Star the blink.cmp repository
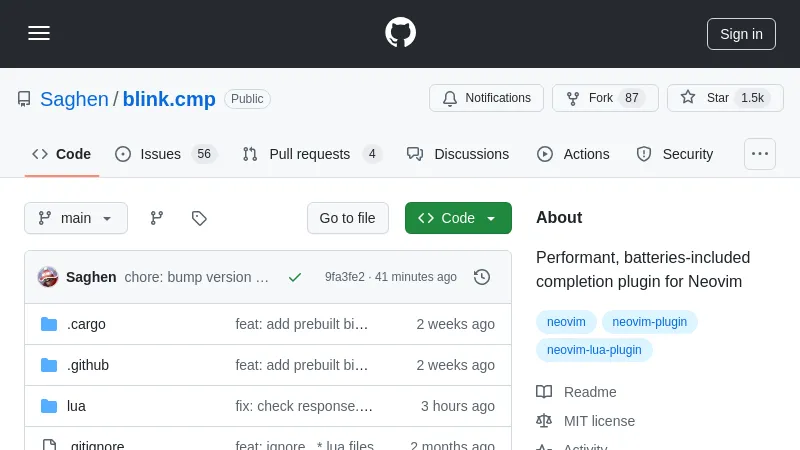The image size is (800, 450). [725, 98]
